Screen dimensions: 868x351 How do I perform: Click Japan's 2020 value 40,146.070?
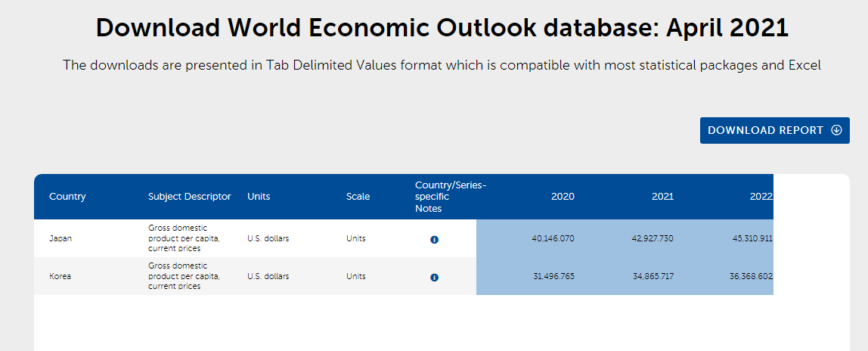click(x=553, y=238)
